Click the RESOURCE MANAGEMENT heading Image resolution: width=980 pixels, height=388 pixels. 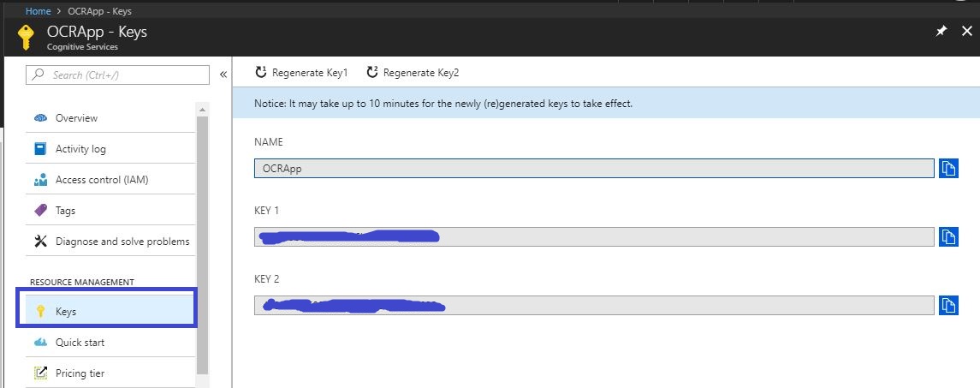[x=82, y=283]
